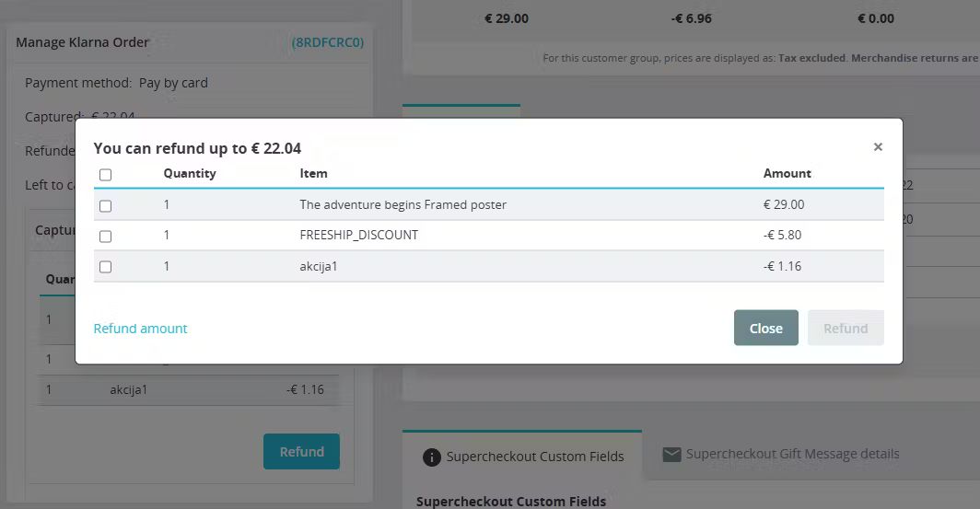
Task: Click the teal Refund button in Klarna panel
Action: coord(301,452)
